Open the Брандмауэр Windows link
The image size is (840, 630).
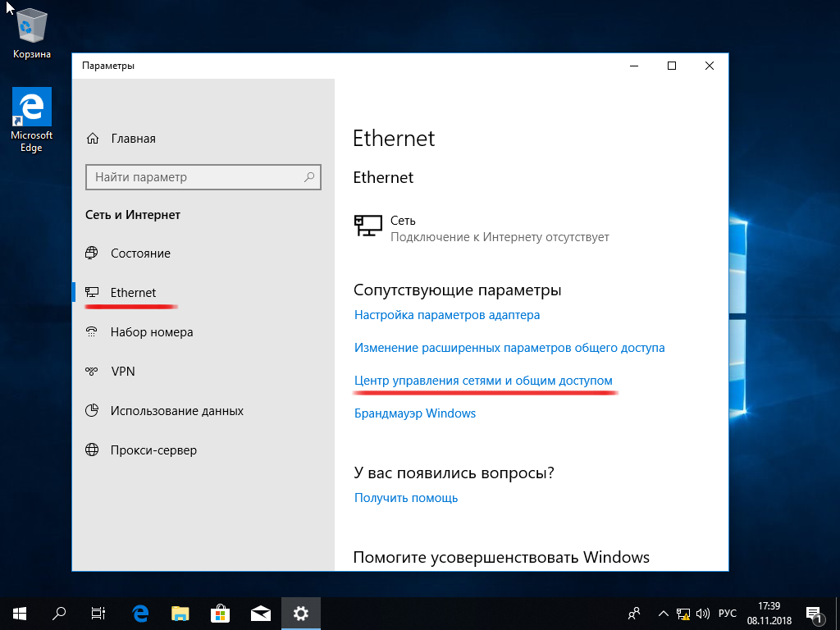coord(414,413)
